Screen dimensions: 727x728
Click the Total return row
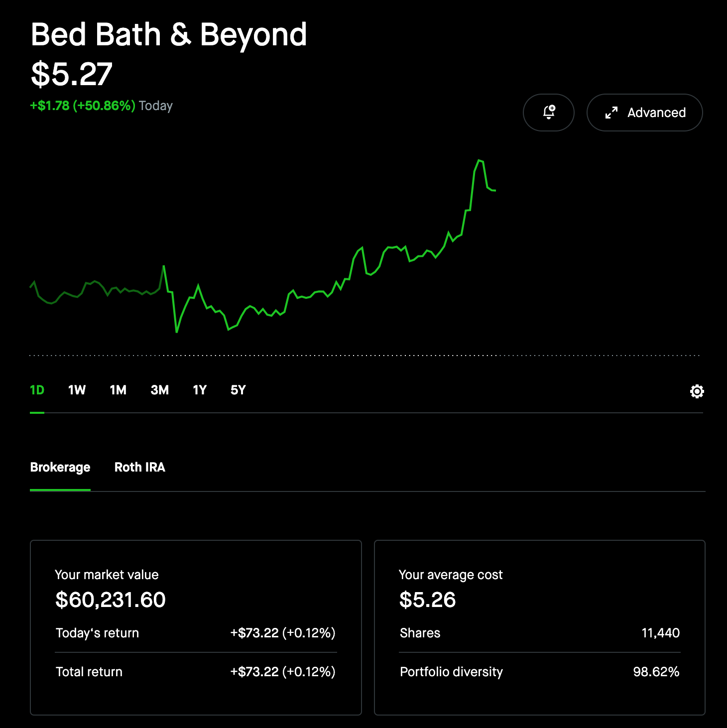[x=195, y=672]
